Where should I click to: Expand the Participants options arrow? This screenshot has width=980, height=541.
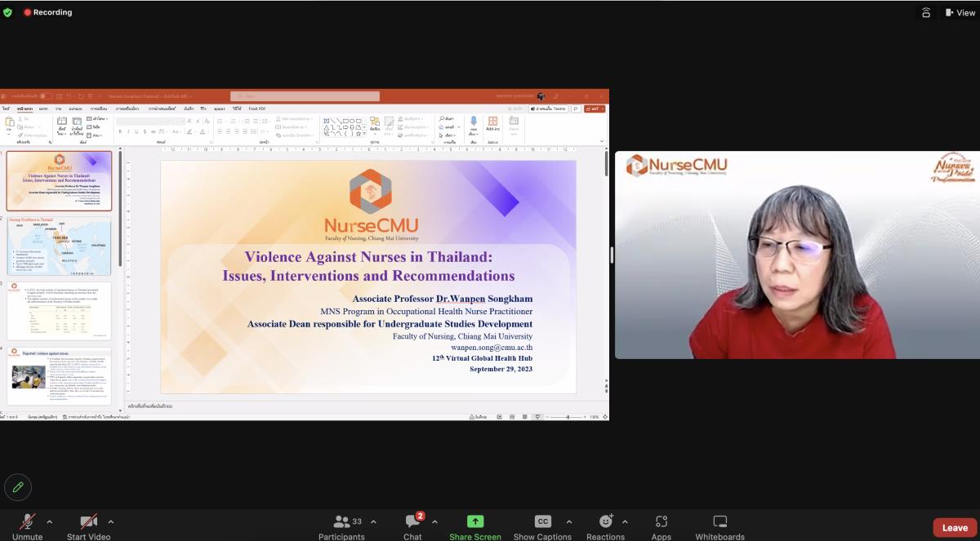pyautogui.click(x=373, y=521)
